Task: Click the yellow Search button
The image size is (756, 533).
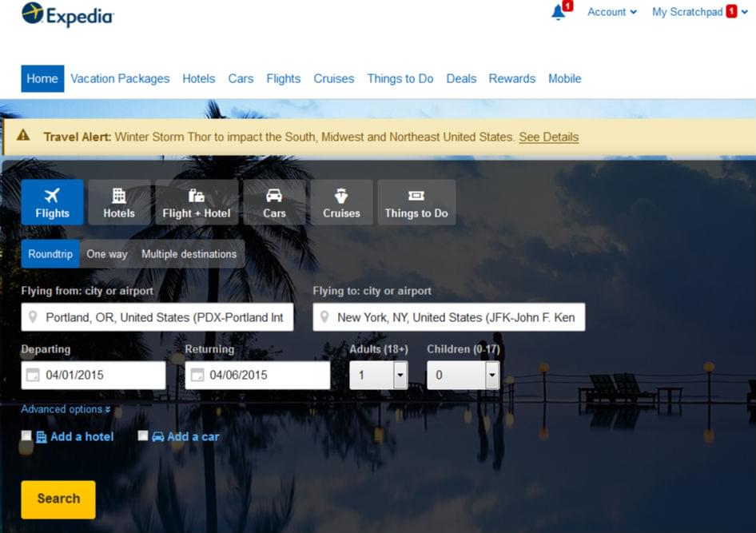Action: pos(58,499)
